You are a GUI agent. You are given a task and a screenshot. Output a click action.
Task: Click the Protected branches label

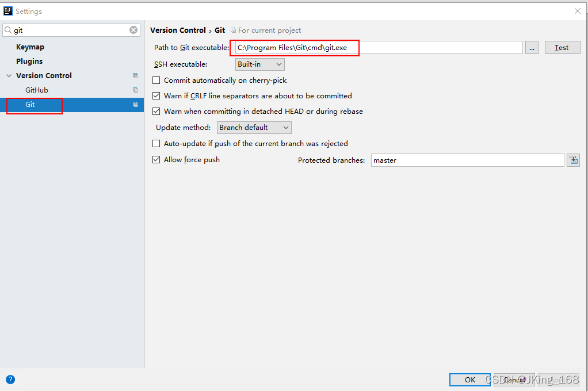click(331, 160)
